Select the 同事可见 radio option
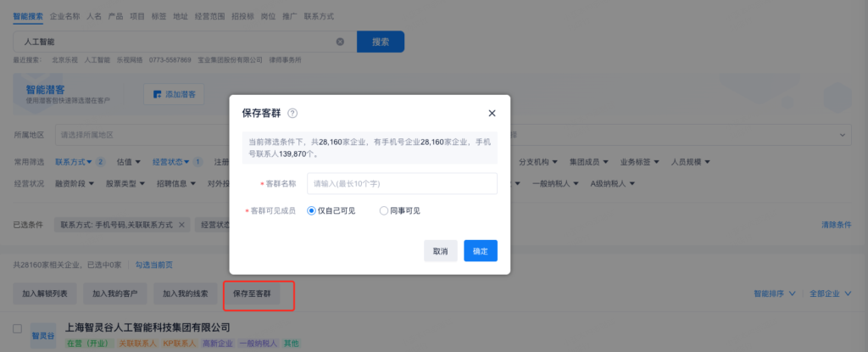 (x=384, y=210)
